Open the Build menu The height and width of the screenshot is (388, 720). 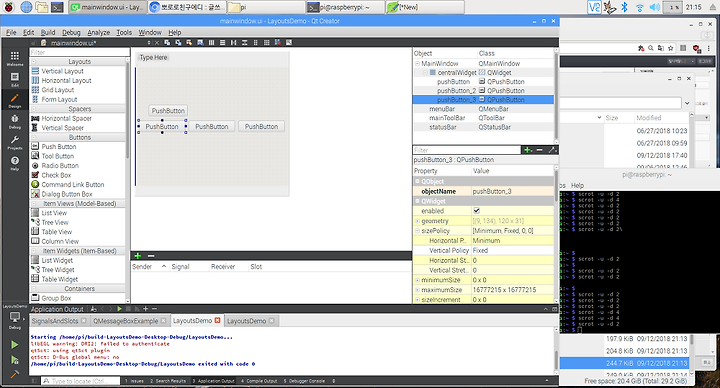[48, 32]
